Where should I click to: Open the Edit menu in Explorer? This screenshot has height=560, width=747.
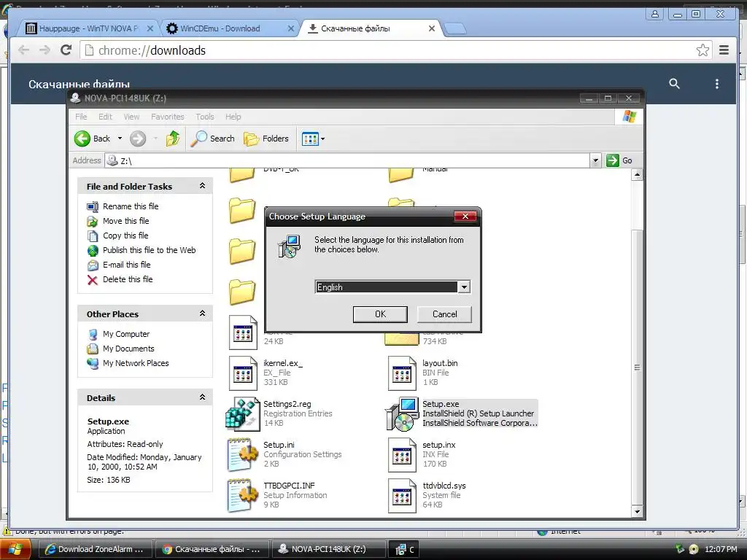(x=105, y=117)
